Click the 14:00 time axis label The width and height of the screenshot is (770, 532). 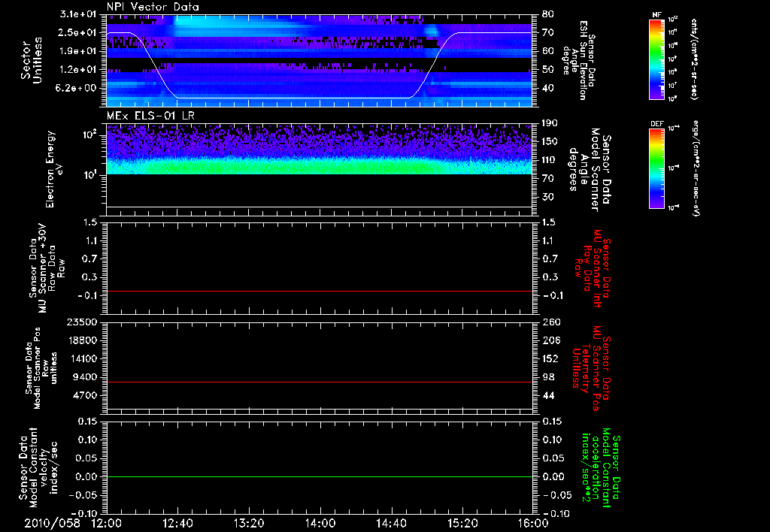coord(320,523)
